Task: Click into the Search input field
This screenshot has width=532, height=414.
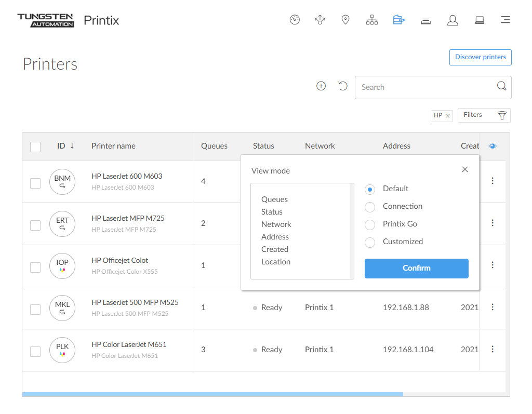Action: click(x=423, y=87)
